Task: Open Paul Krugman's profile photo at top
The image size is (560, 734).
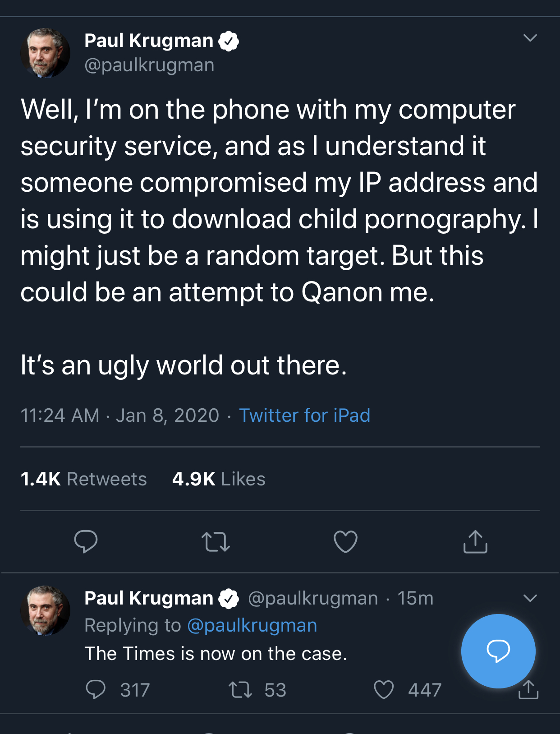Action: tap(45, 53)
